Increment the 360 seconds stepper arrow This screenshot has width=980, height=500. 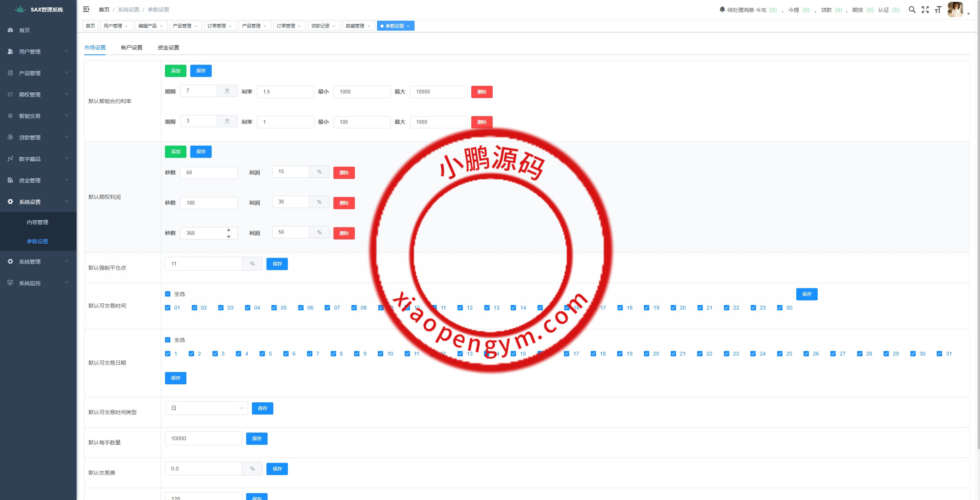(229, 230)
